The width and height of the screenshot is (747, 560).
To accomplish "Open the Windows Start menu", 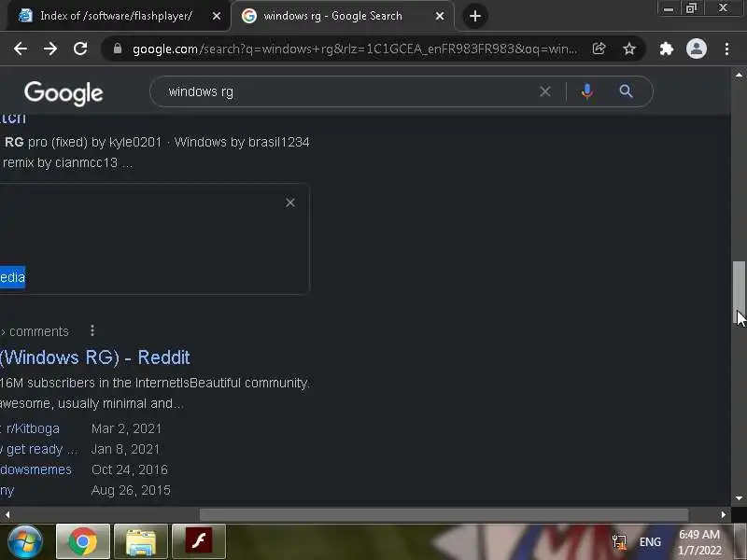I will click(x=24, y=542).
